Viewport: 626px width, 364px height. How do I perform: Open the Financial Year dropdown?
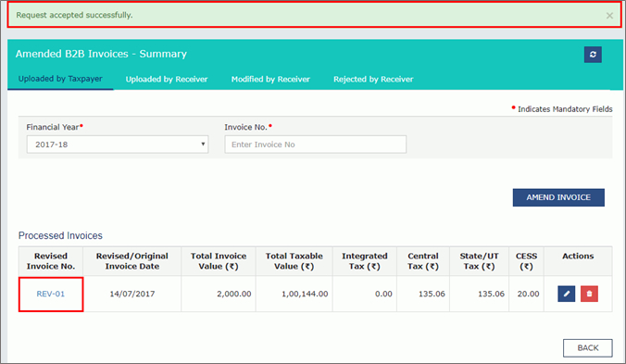[x=118, y=144]
